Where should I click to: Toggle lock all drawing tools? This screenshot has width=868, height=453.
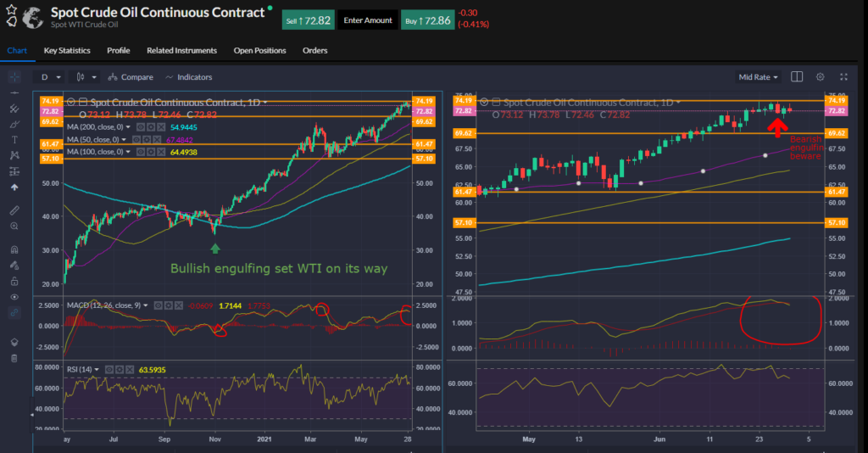[14, 281]
